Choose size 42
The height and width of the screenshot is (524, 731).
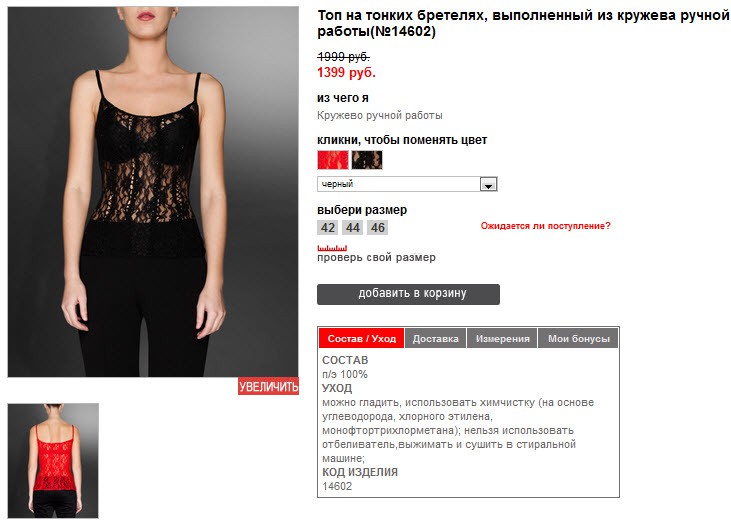(x=328, y=228)
